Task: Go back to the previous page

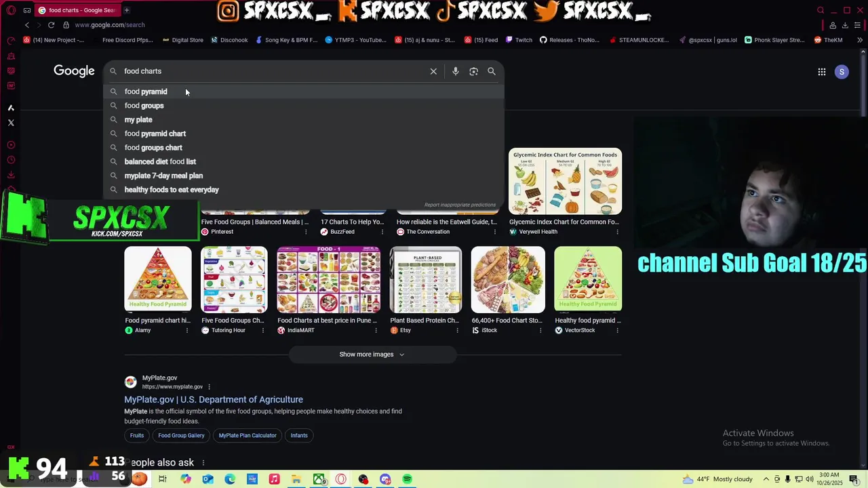Action: click(x=27, y=25)
